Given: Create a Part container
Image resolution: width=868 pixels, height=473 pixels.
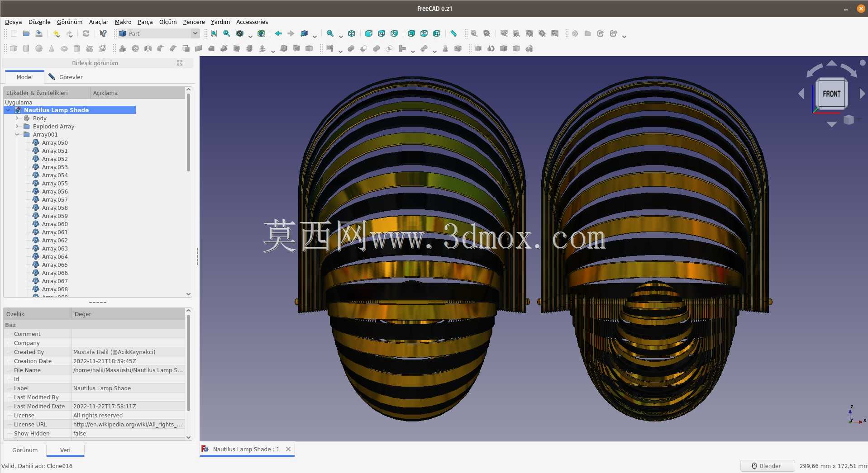Looking at the screenshot, I should [x=575, y=33].
